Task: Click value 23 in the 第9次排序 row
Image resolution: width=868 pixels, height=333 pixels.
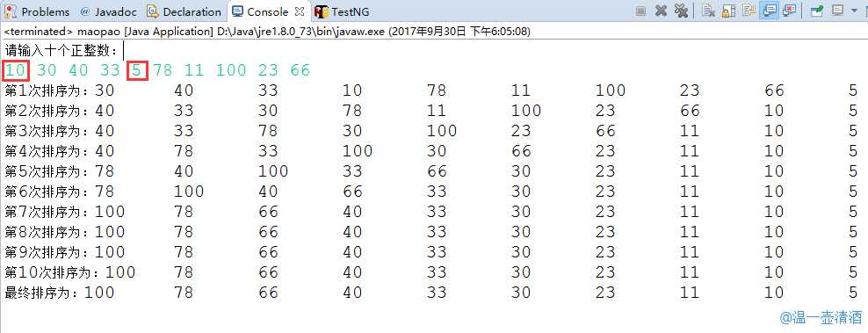Action: click(605, 252)
